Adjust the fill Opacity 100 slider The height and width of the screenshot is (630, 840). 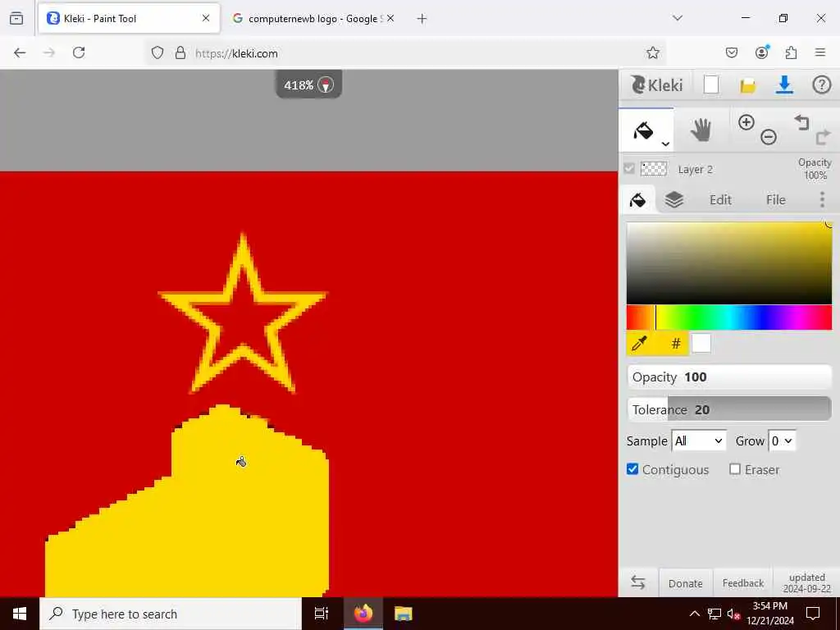click(x=729, y=377)
